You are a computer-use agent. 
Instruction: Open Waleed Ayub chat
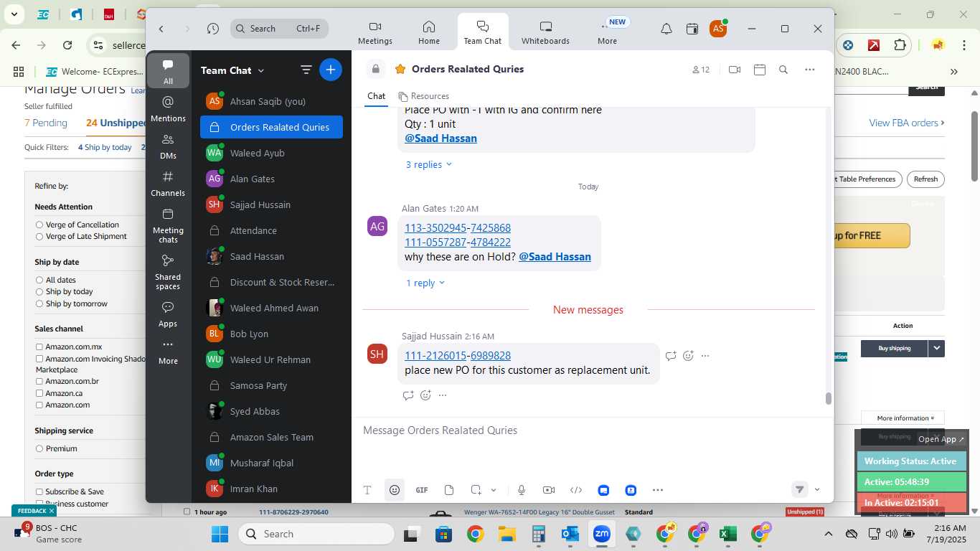click(x=271, y=153)
